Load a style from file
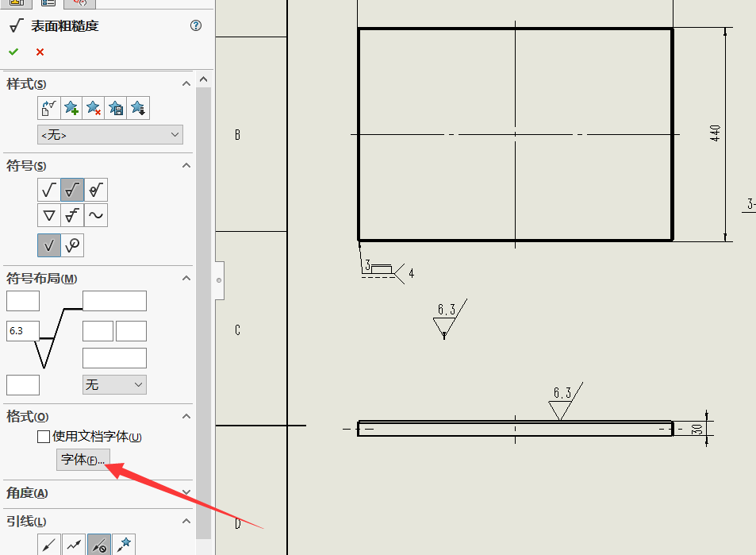This screenshot has height=555, width=756. coord(138,108)
